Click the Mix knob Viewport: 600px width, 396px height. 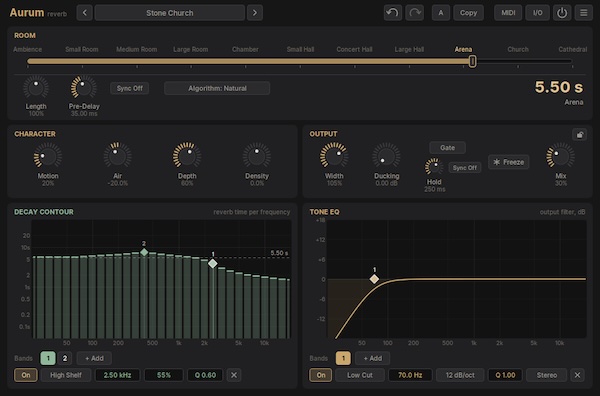[561, 155]
